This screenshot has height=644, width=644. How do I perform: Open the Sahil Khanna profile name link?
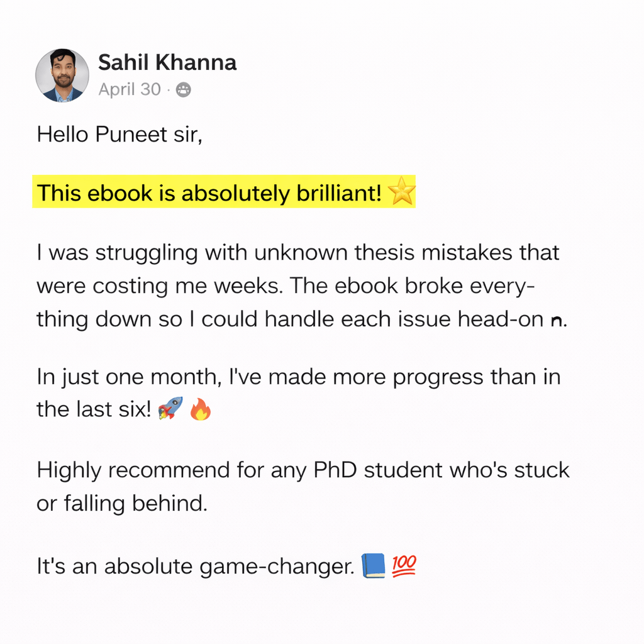tap(167, 63)
